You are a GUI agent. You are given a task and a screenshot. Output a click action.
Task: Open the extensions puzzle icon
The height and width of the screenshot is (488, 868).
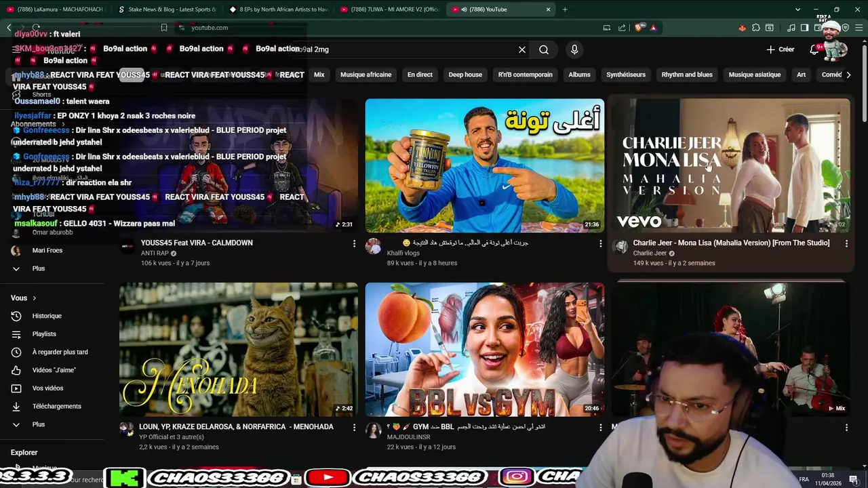(x=756, y=28)
